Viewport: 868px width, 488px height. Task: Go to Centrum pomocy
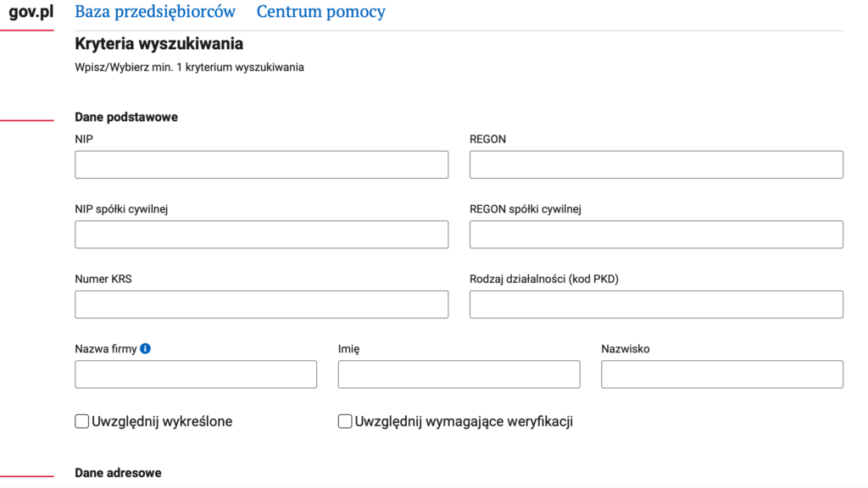pyautogui.click(x=320, y=12)
